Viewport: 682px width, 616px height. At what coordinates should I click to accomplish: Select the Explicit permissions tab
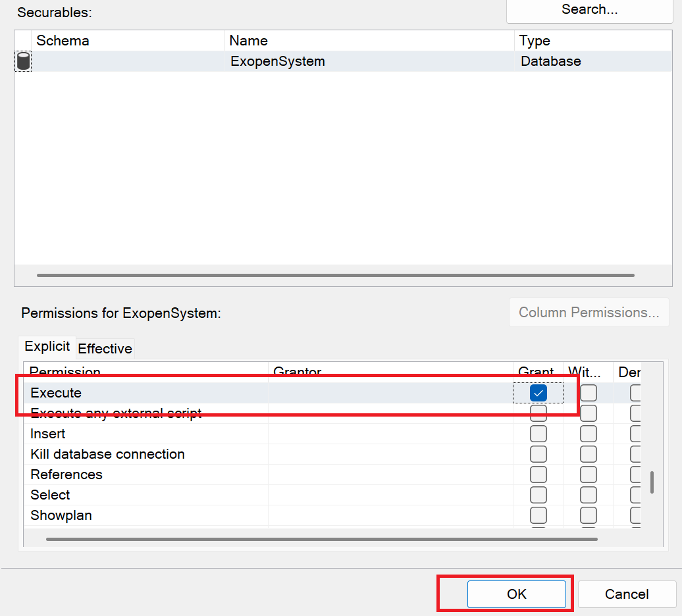click(x=47, y=346)
